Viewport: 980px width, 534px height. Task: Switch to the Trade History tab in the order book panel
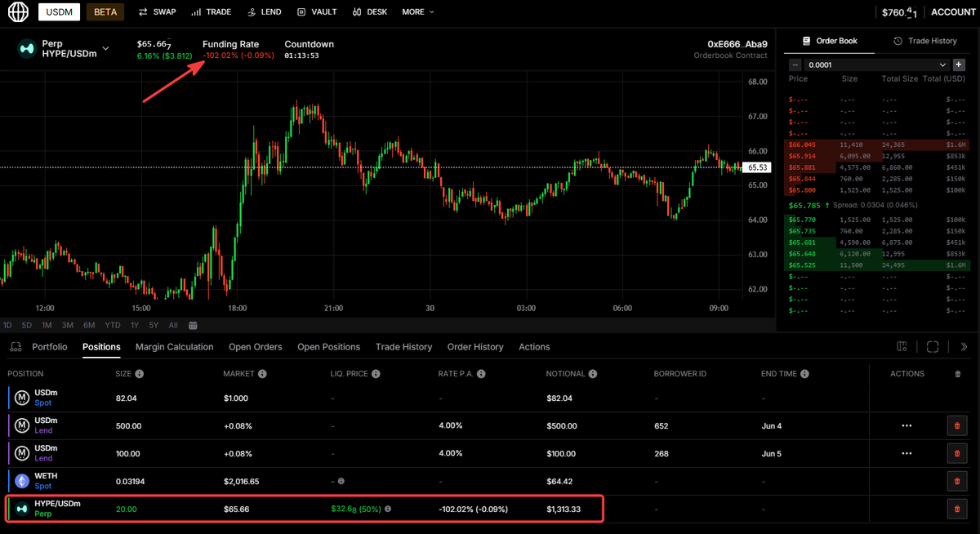925,41
